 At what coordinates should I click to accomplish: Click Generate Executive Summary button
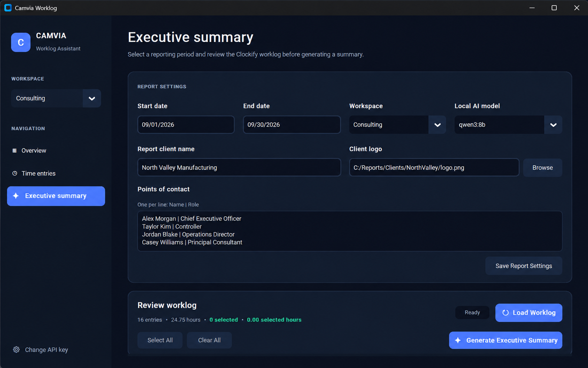(x=505, y=340)
